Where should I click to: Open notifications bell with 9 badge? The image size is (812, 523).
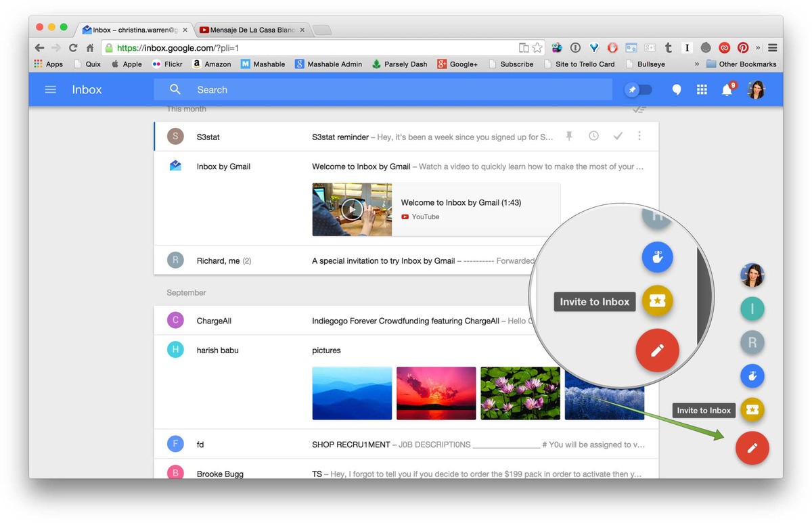click(727, 89)
